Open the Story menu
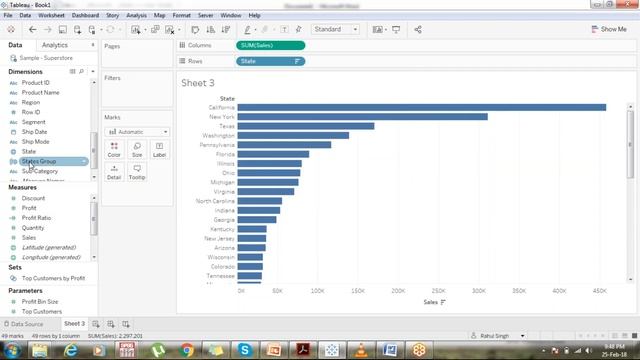Image resolution: width=640 pixels, height=360 pixels. [112, 16]
